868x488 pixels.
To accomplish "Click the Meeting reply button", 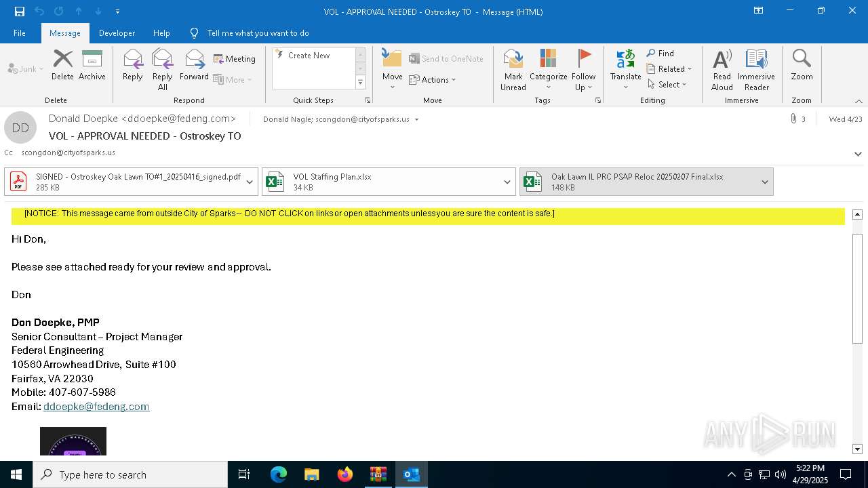I will [x=235, y=59].
